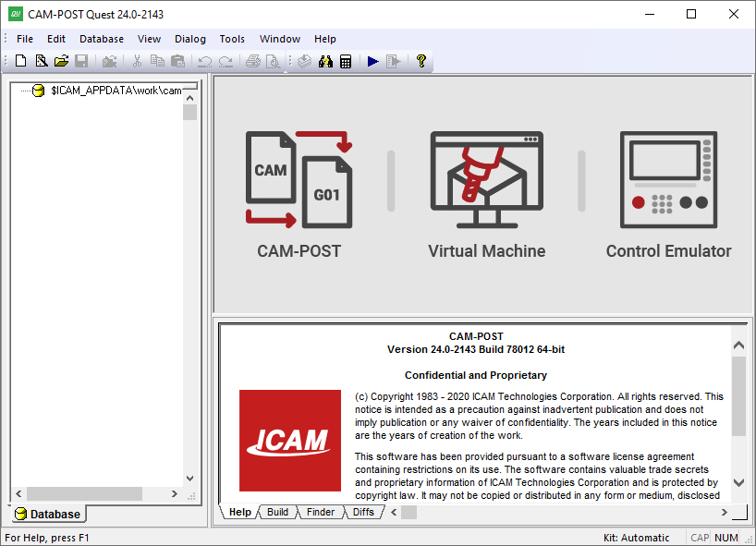The width and height of the screenshot is (756, 546).
Task: Switch to the Build output tab
Action: click(x=277, y=512)
